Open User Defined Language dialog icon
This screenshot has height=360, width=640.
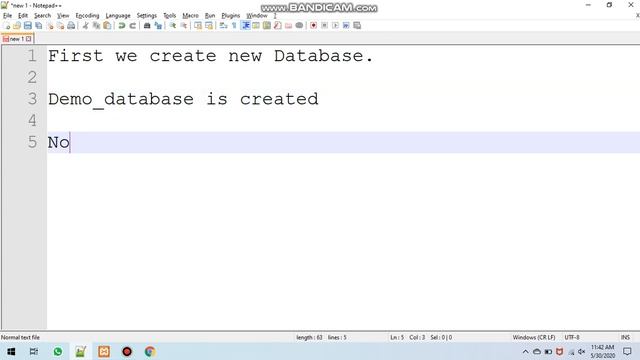pyautogui.click(x=256, y=26)
